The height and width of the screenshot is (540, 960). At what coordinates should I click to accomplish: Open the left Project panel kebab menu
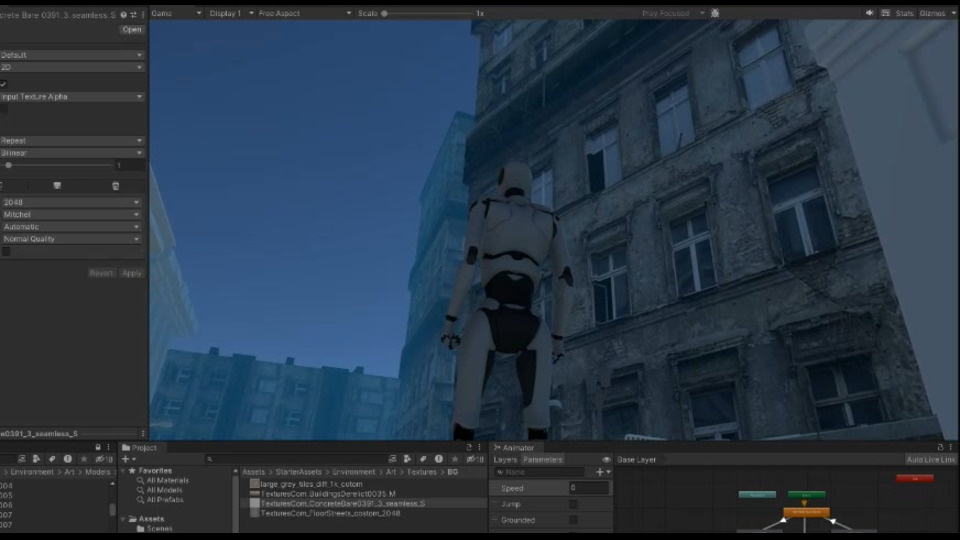pyautogui.click(x=108, y=448)
